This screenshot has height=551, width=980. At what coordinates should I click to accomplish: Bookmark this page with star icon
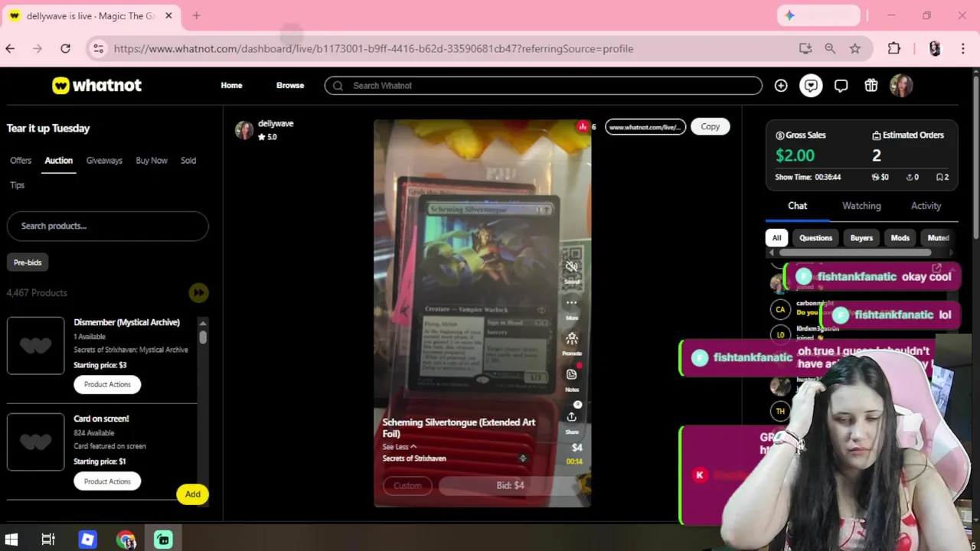[855, 48]
